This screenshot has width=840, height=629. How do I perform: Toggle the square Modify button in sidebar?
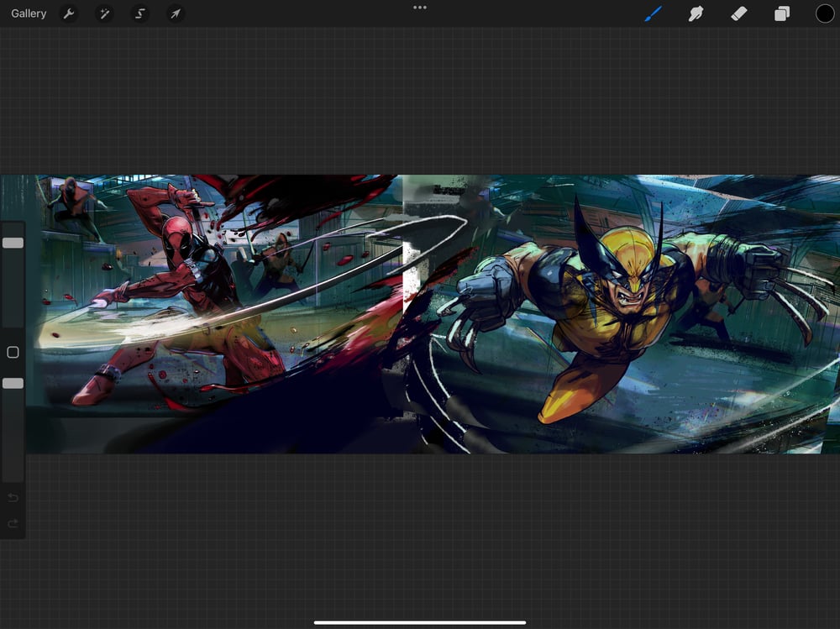(x=13, y=353)
